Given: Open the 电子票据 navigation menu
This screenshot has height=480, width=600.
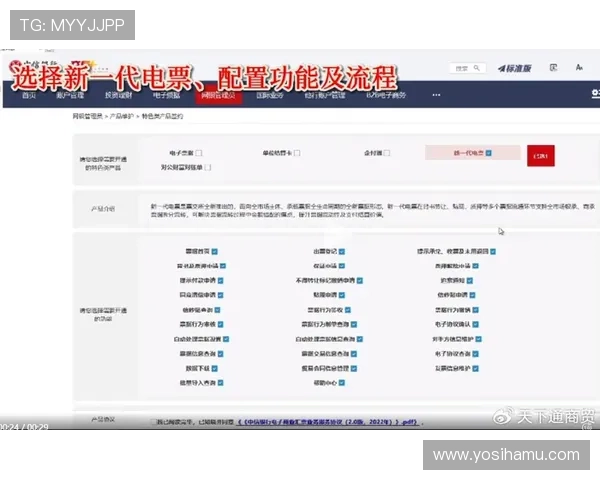Looking at the screenshot, I should (166, 95).
